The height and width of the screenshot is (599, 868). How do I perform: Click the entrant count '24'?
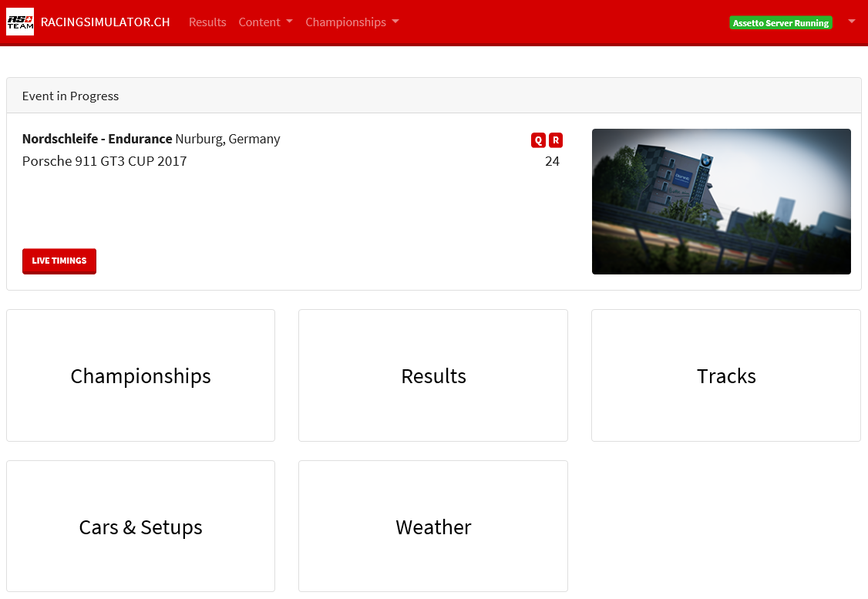pos(552,161)
